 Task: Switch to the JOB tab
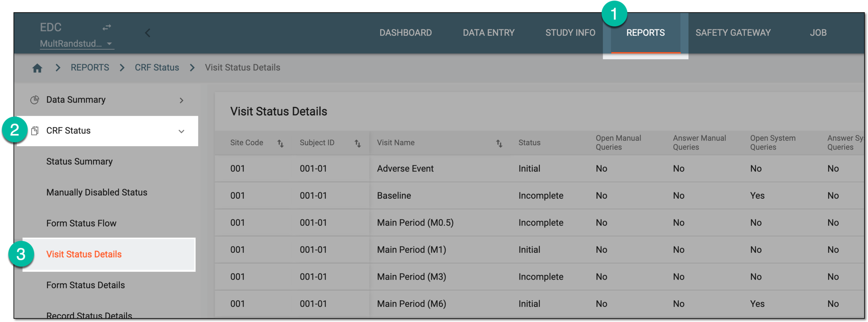point(818,33)
